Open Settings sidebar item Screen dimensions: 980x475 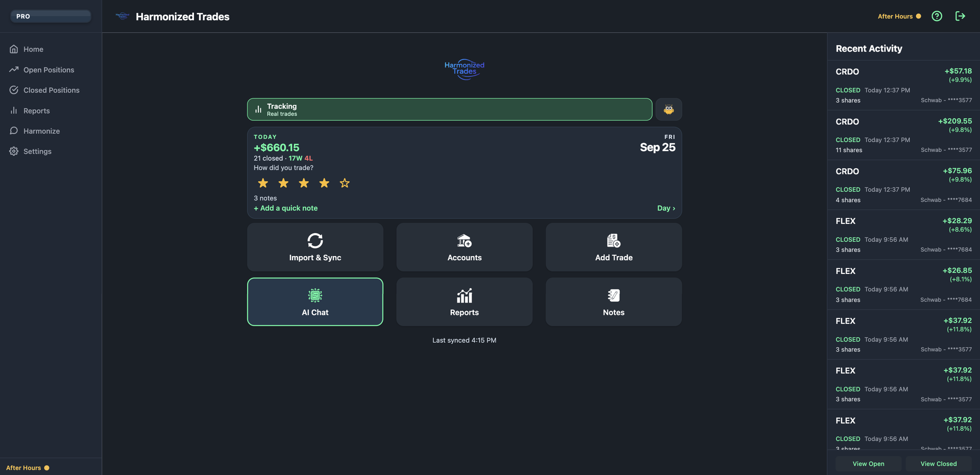click(x=51, y=151)
